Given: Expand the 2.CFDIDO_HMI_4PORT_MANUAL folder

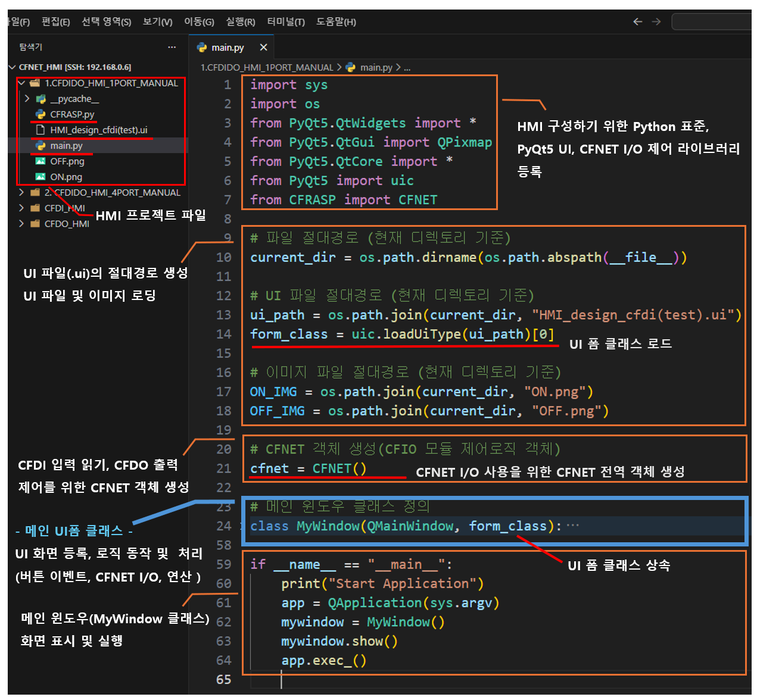Looking at the screenshot, I should point(21,192).
